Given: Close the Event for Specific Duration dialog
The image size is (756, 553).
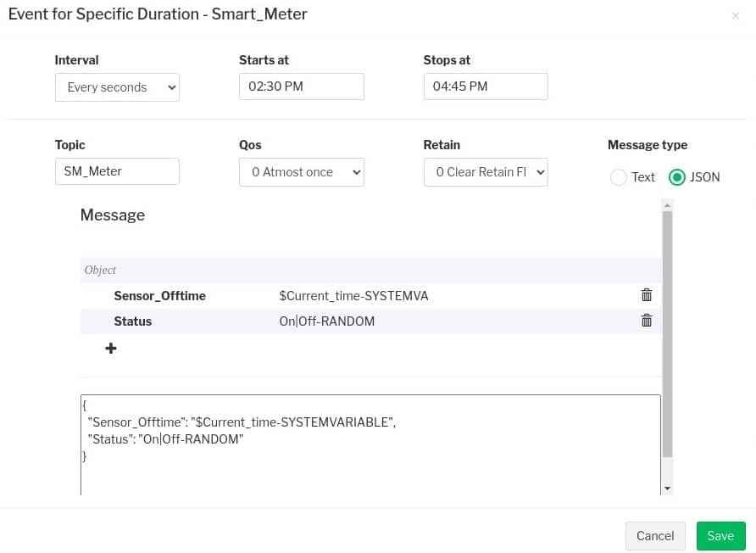Looking at the screenshot, I should [736, 16].
